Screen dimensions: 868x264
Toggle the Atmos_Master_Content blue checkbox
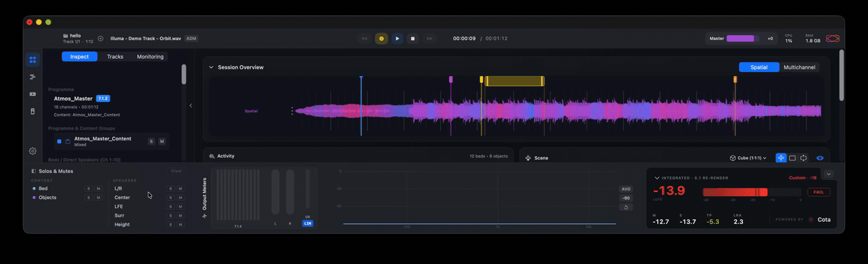coord(59,141)
